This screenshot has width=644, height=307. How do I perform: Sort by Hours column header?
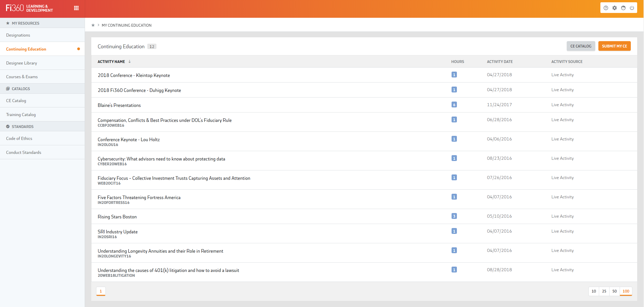(457, 61)
